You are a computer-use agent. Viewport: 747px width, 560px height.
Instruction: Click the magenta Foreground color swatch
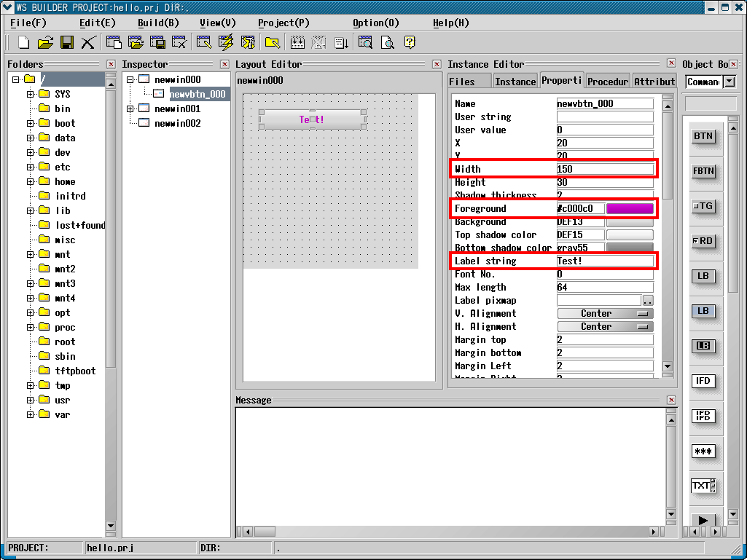[x=630, y=209]
